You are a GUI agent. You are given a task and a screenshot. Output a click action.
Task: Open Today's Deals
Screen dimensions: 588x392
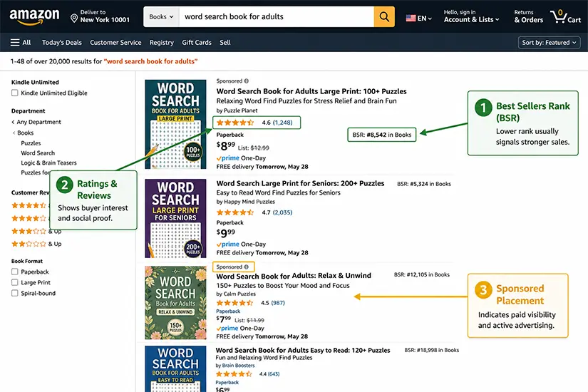62,42
